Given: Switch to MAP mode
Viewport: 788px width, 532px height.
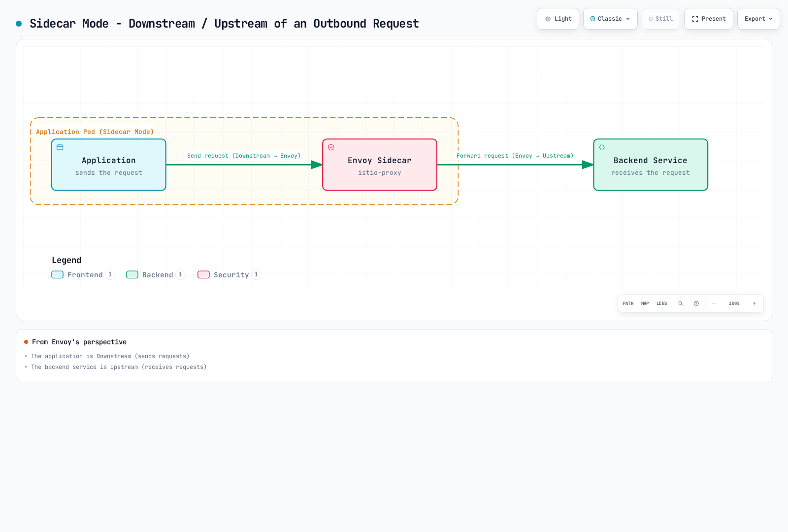Looking at the screenshot, I should tap(645, 303).
